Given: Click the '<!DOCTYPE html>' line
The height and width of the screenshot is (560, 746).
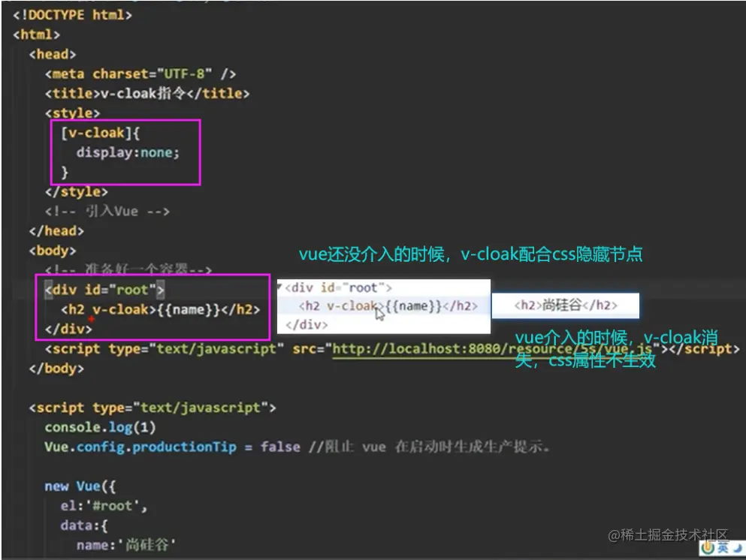Looking at the screenshot, I should [72, 15].
